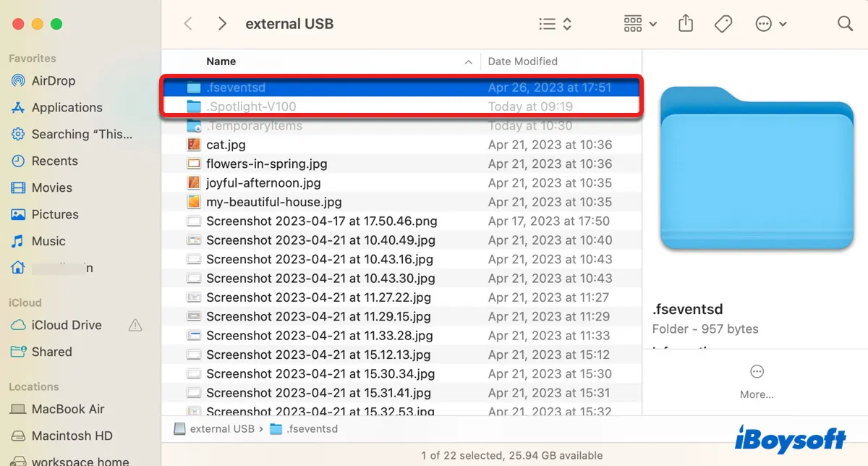Go back with the left chevron
The height and width of the screenshot is (466, 868).
pos(188,24)
